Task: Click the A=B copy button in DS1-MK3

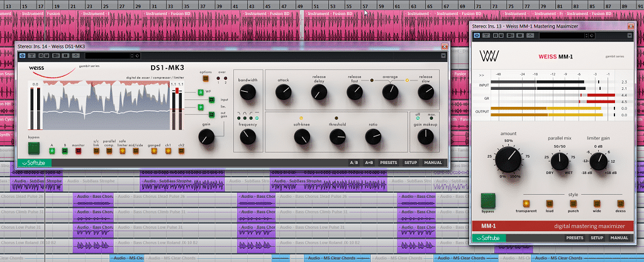Action: click(369, 163)
